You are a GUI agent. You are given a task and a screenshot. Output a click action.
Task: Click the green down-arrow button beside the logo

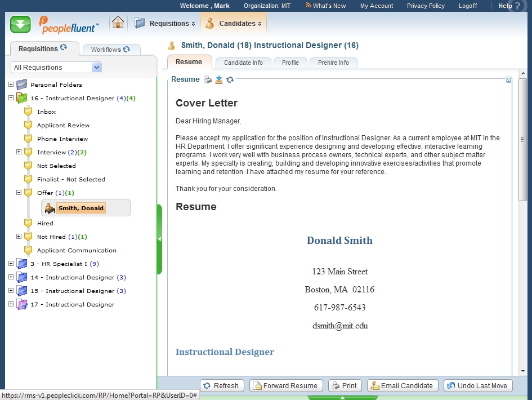coord(20,24)
